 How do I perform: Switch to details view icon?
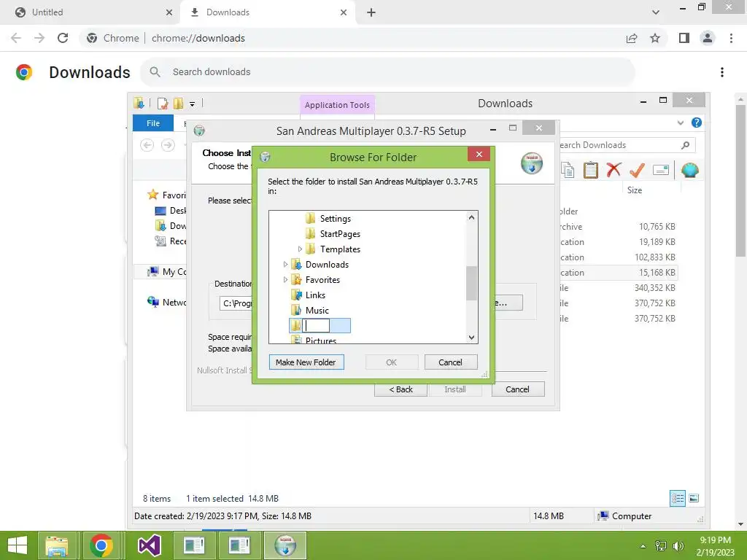(678, 499)
